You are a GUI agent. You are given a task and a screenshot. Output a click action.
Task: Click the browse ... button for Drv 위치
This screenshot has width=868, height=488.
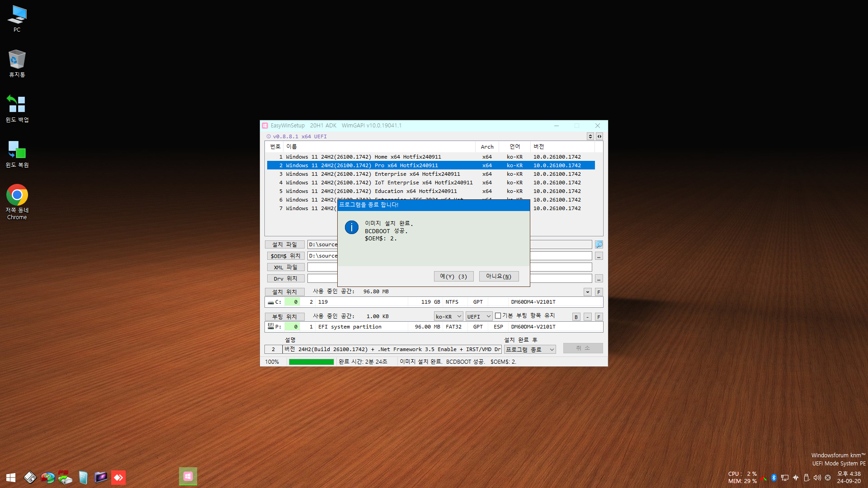pos(599,278)
